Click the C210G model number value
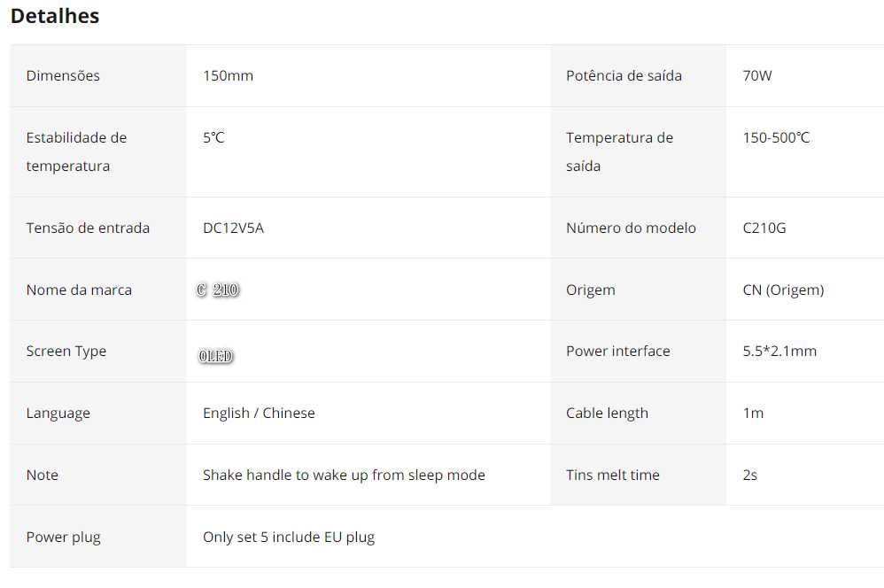 (764, 228)
